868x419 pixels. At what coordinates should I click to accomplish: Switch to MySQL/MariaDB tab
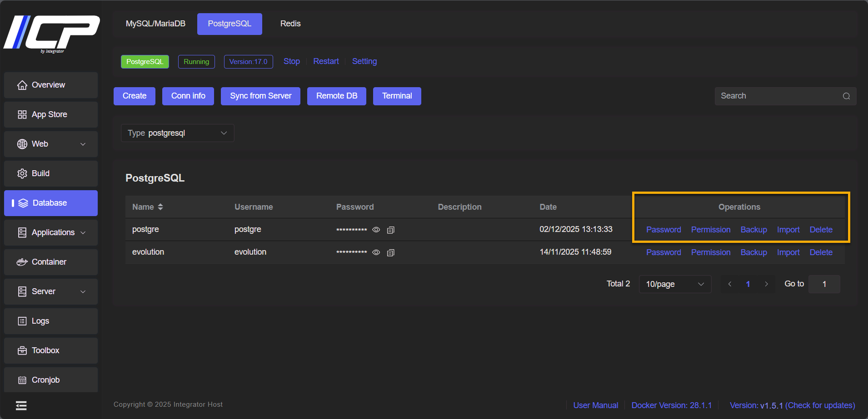pyautogui.click(x=155, y=24)
